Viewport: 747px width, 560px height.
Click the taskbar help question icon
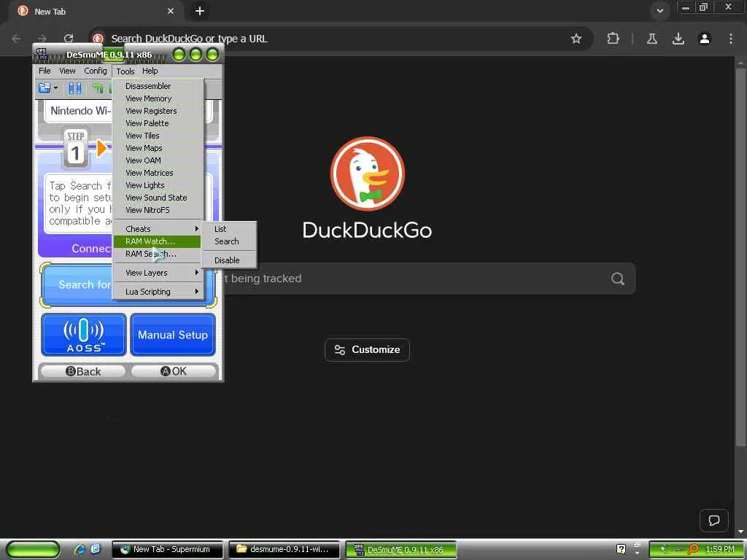[622, 549]
